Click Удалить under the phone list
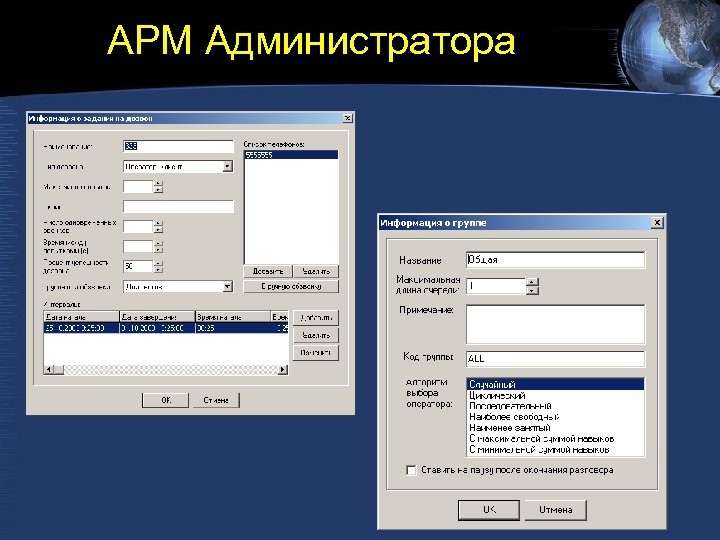This screenshot has width=720, height=540. [316, 271]
